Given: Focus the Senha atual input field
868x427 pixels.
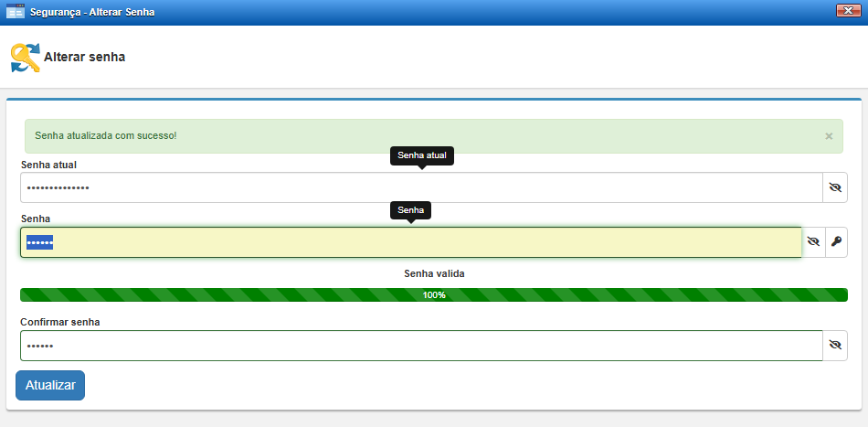Looking at the screenshot, I should point(420,187).
